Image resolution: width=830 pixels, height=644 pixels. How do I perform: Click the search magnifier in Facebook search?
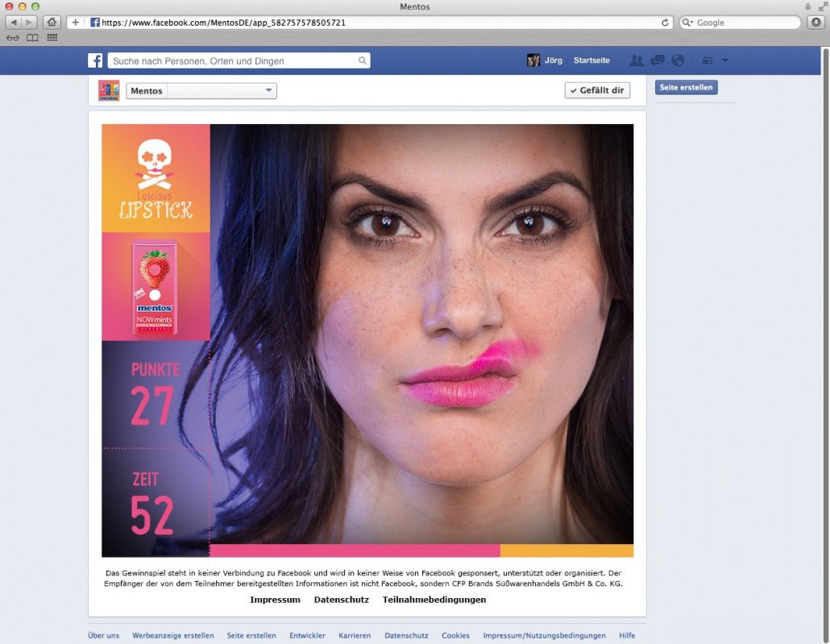[362, 60]
